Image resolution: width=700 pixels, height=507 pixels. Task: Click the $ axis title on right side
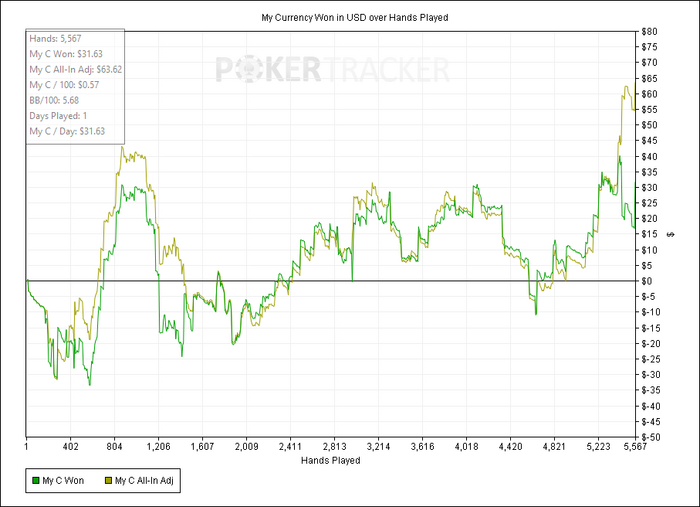(671, 234)
